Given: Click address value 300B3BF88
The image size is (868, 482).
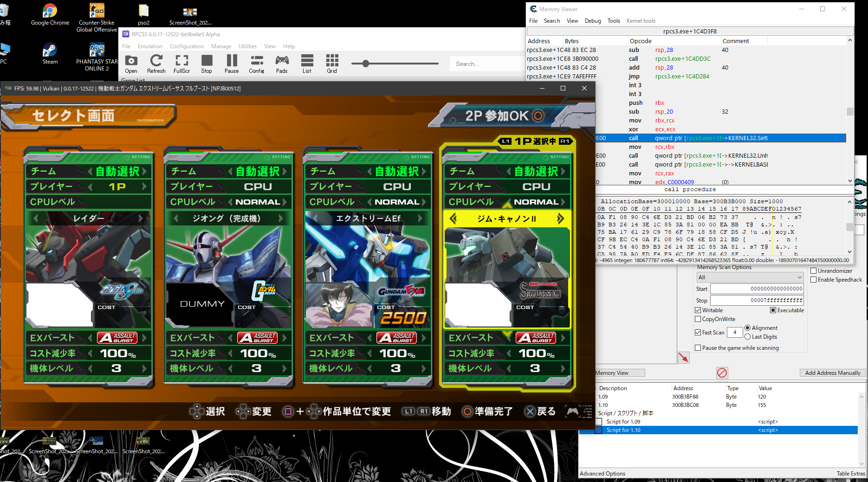Looking at the screenshot, I should 685,397.
